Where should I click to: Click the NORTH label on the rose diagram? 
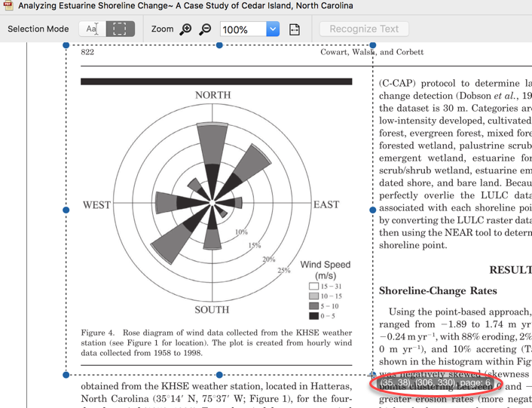(x=212, y=95)
